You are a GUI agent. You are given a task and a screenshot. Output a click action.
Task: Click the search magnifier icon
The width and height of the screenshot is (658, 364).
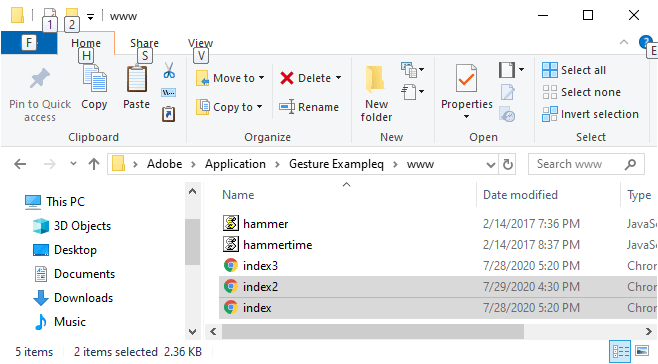click(x=630, y=164)
